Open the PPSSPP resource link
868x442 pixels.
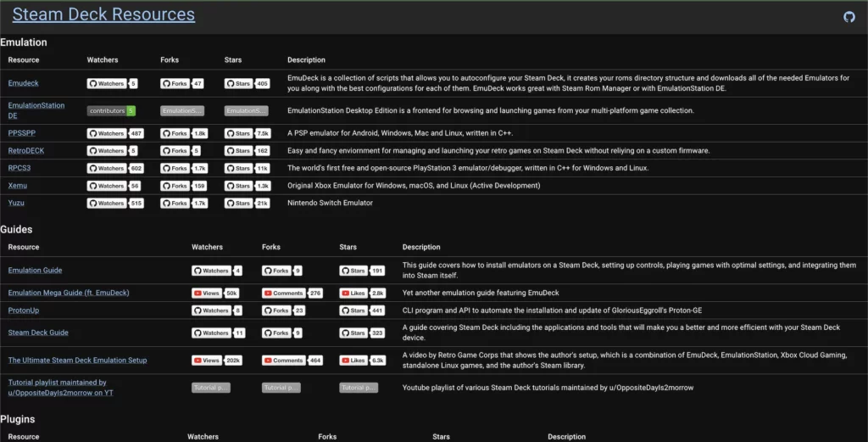coord(21,133)
